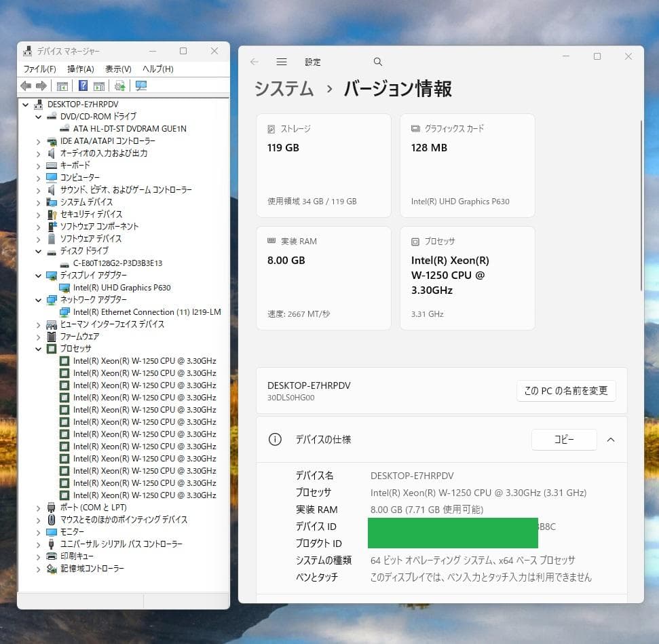Click the back arrow in the Settings window
This screenshot has height=644, width=659.
click(254, 61)
